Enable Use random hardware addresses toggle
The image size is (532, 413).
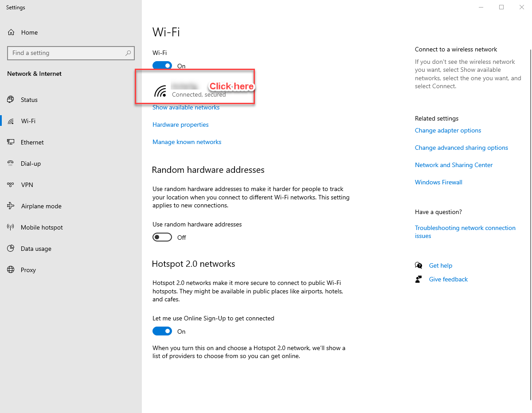162,237
